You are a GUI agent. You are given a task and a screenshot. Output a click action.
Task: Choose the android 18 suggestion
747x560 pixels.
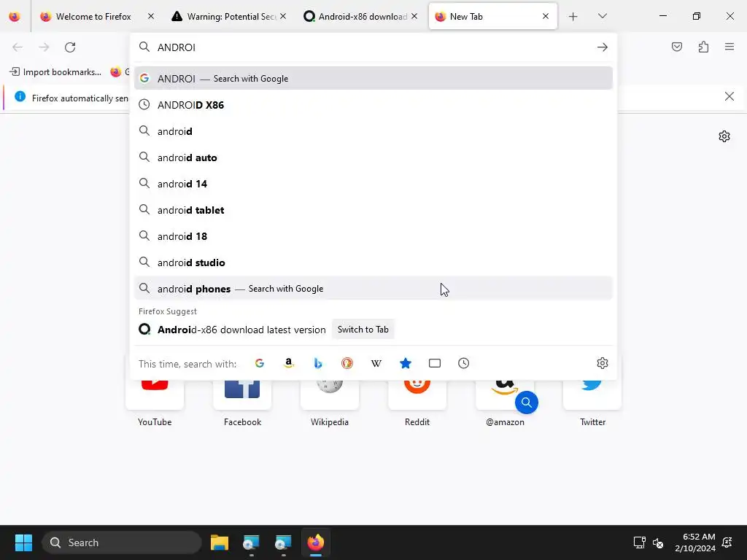[x=373, y=236]
